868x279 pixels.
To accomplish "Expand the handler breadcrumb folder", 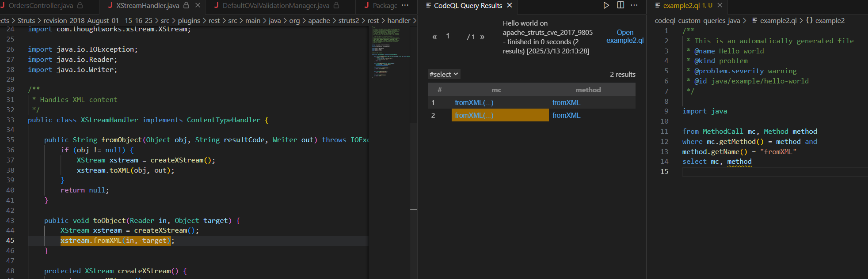I will click(x=399, y=21).
